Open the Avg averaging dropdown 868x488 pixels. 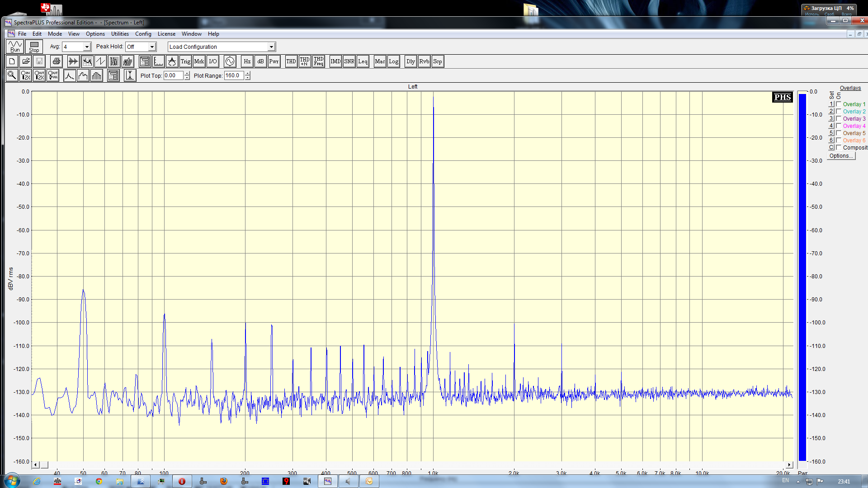(87, 47)
